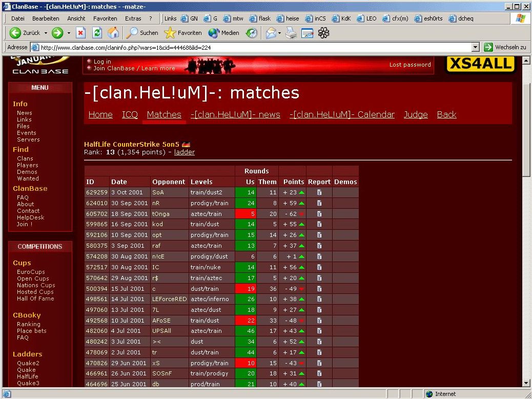Open match report icon for SoA match
Screen dimensions: 532x399
(319, 193)
